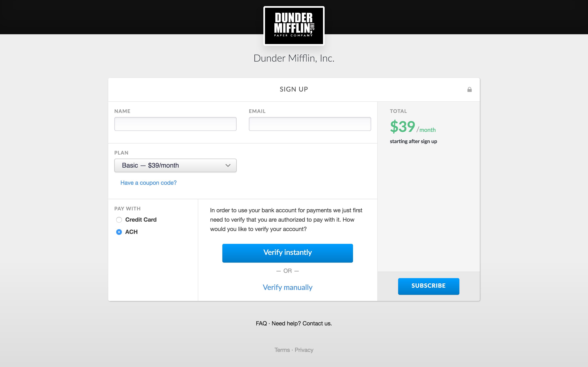The image size is (588, 367).
Task: Click the Verify instantly button icon
Action: coord(287,253)
